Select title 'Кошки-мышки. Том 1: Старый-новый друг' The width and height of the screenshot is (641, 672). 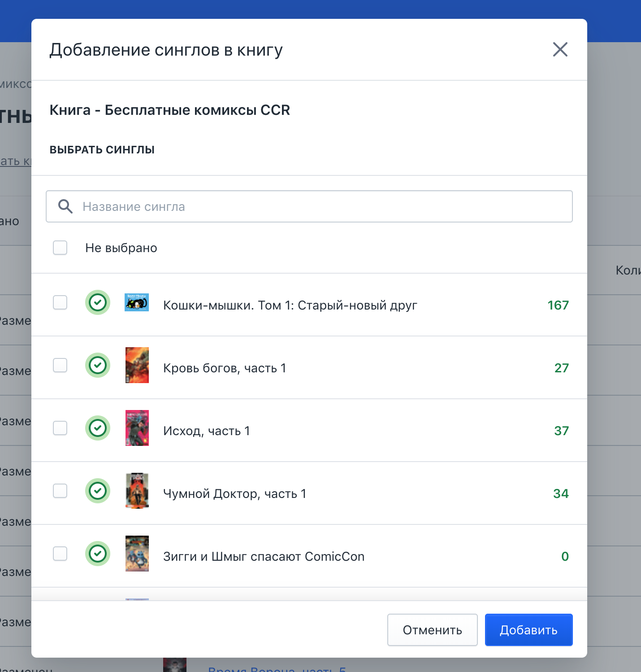290,305
